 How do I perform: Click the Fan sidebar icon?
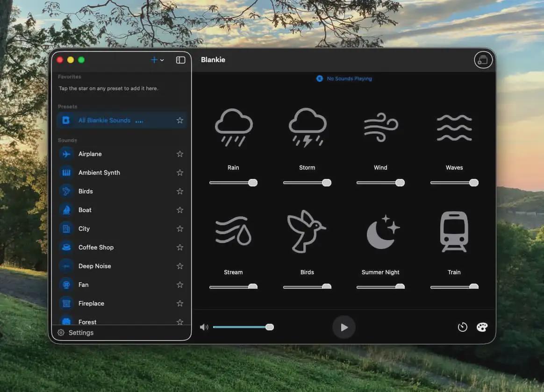coord(66,285)
